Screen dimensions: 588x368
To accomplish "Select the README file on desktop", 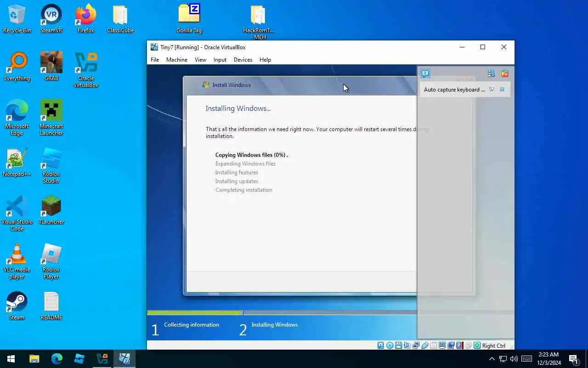I will [x=51, y=306].
